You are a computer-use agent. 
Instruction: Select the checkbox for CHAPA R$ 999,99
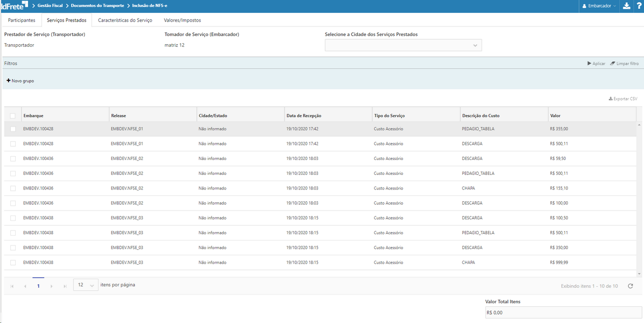pos(13,263)
